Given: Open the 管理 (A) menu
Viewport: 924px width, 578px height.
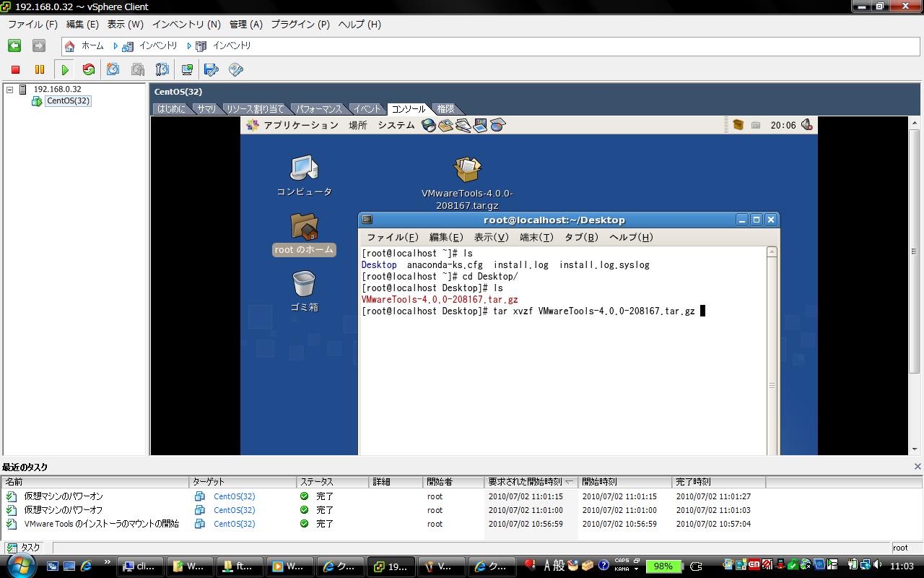Looking at the screenshot, I should pyautogui.click(x=246, y=24).
